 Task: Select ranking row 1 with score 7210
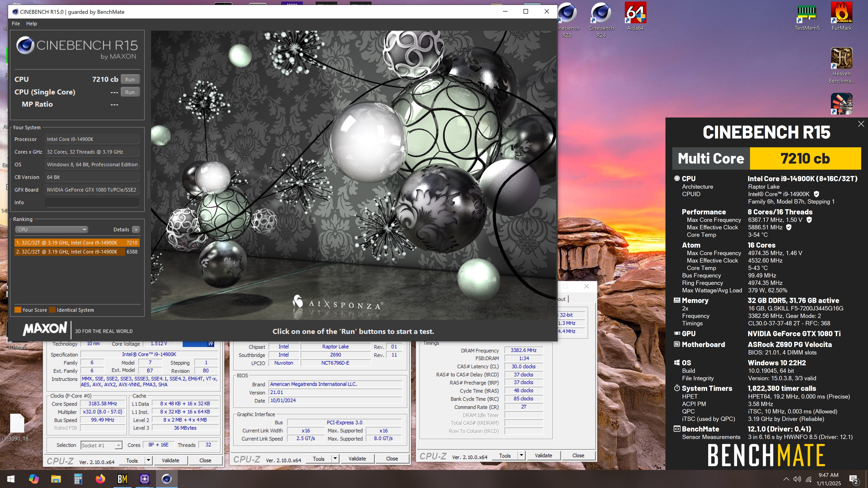pyautogui.click(x=77, y=242)
